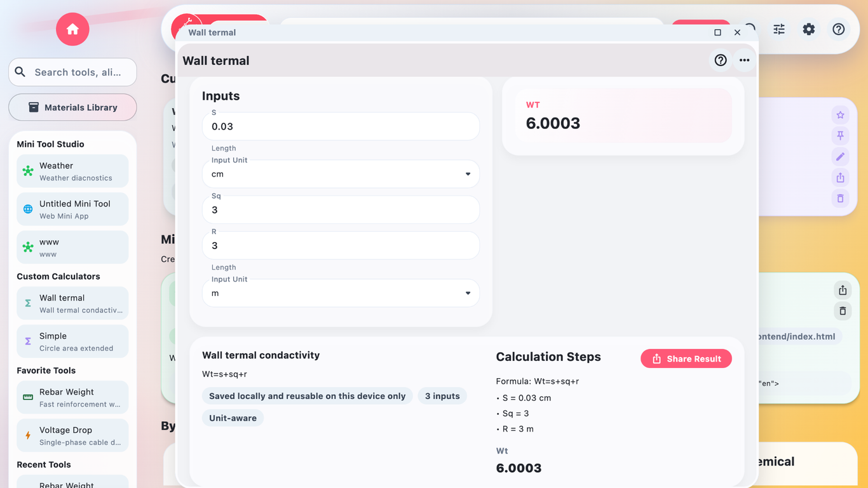The height and width of the screenshot is (488, 868).
Task: Launch the Voltage Drop calculator
Action: [72, 435]
